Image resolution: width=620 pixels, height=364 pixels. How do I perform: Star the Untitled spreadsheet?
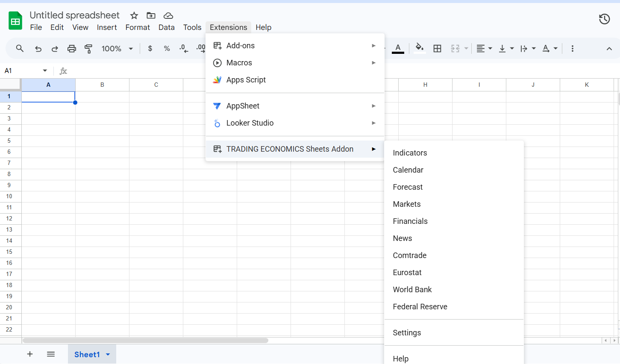(x=134, y=16)
